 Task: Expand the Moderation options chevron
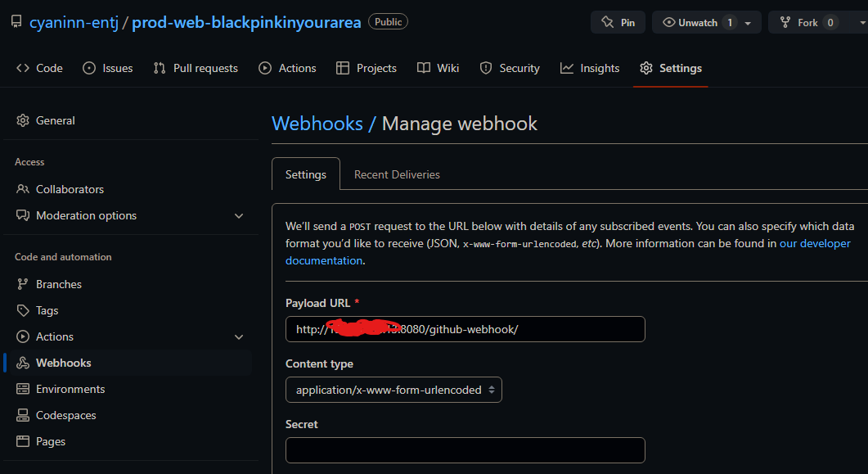tap(239, 216)
